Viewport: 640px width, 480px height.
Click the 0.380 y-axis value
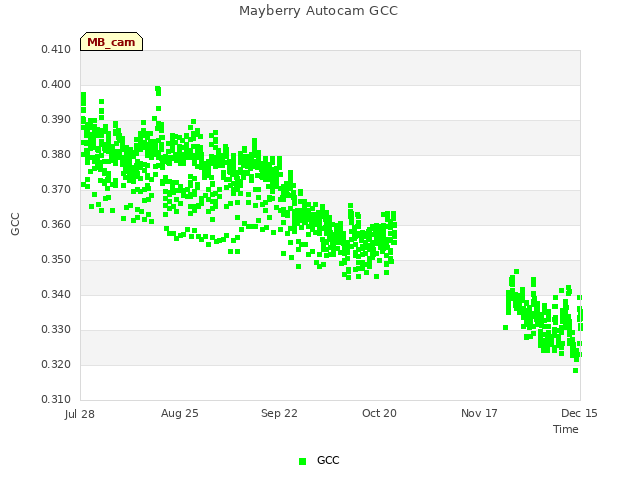pyautogui.click(x=56, y=155)
